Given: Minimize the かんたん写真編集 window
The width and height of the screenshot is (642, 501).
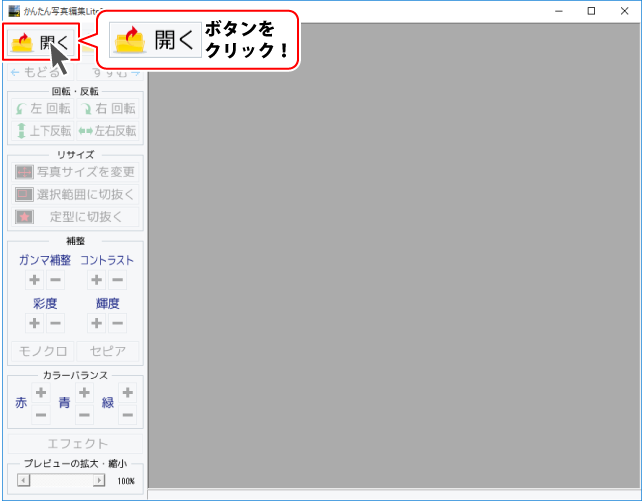Looking at the screenshot, I should [x=559, y=11].
